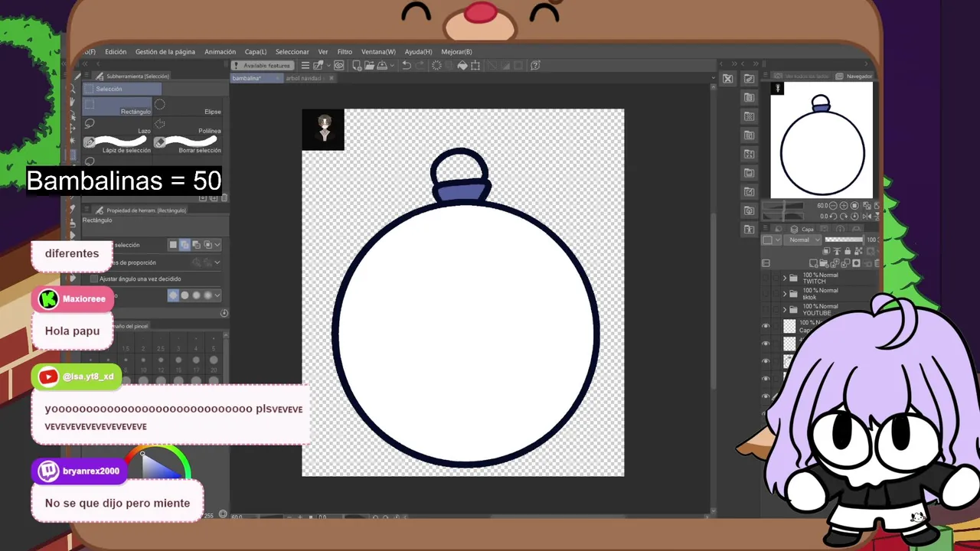The height and width of the screenshot is (551, 980).
Task: Open the help question mark icon
Action: coord(535,66)
